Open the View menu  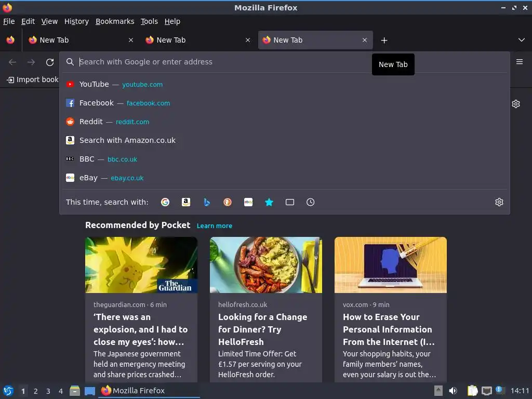pyautogui.click(x=49, y=21)
